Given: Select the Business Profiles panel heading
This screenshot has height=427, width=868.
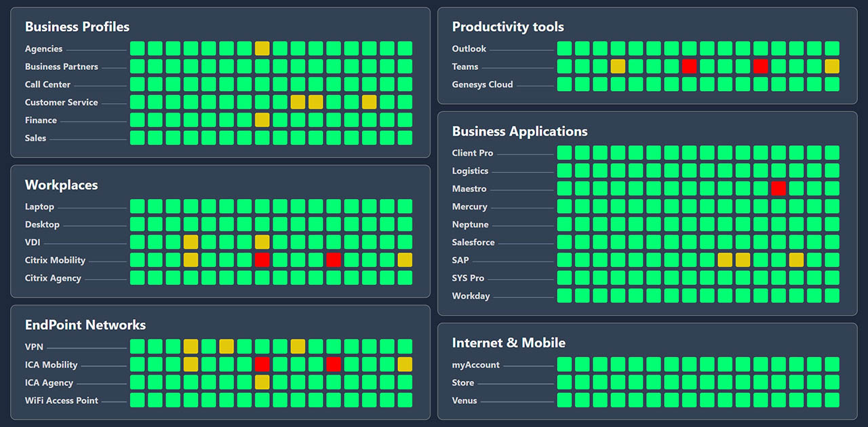Looking at the screenshot, I should point(77,27).
